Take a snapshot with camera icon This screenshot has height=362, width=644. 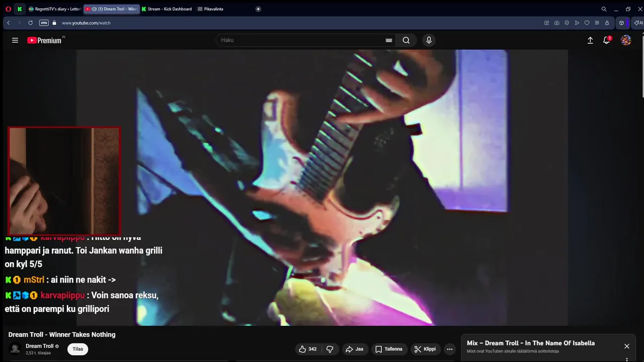click(556, 23)
